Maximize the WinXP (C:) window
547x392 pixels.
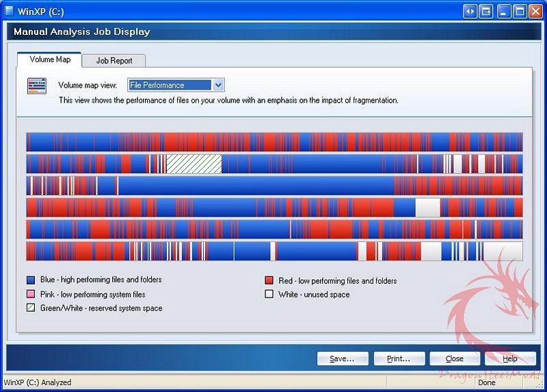[520, 11]
